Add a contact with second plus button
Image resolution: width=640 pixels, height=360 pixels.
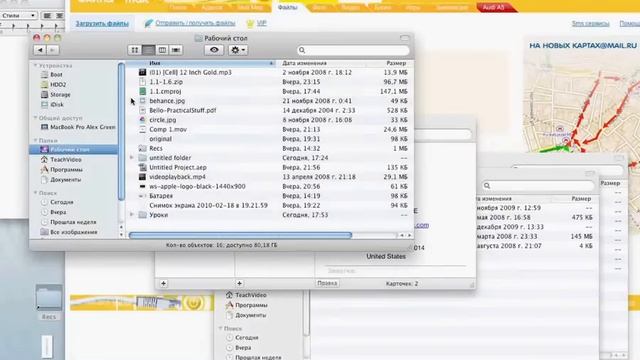tap(240, 283)
